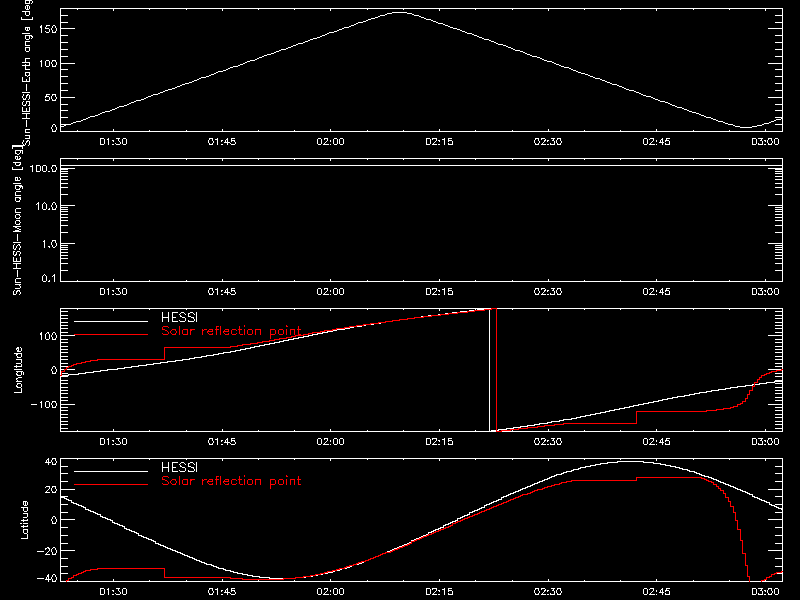The height and width of the screenshot is (600, 800).
Task: Click the red vertical wrap line in Longitude plot
Action: (x=496, y=370)
